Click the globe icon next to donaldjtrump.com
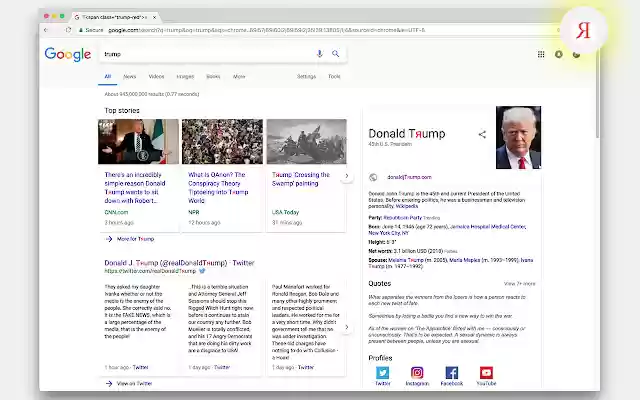This screenshot has height=400, width=640. click(373, 177)
